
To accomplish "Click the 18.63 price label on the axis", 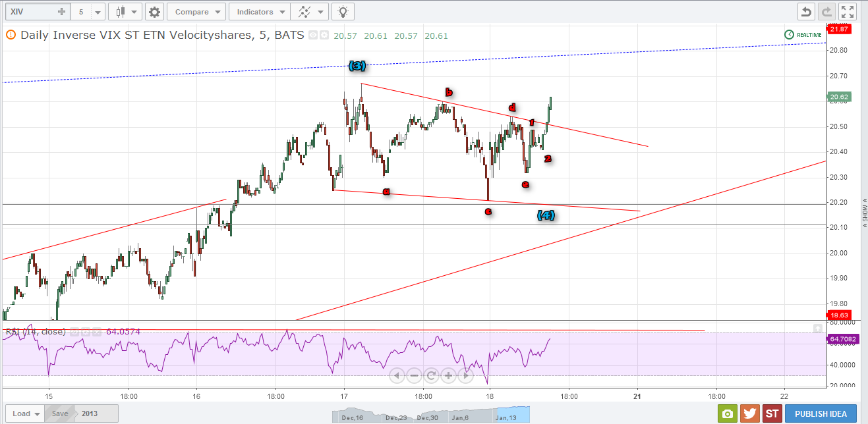I will coord(840,315).
